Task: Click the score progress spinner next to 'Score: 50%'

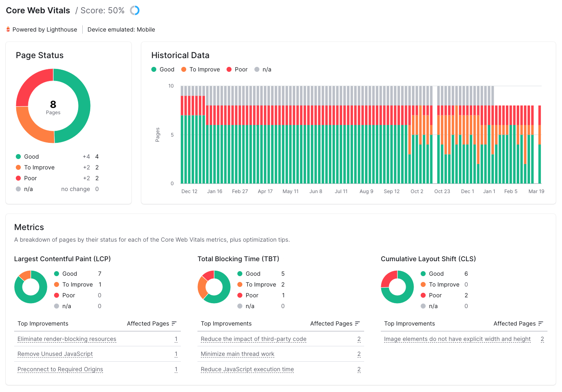Action: click(x=135, y=10)
